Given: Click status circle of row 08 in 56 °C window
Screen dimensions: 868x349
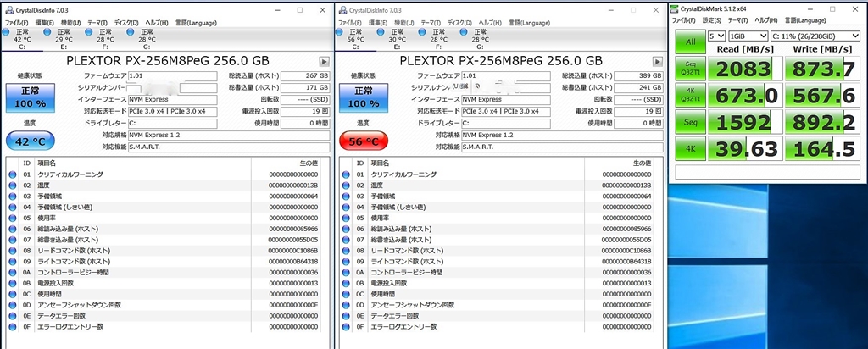Looking at the screenshot, I should click(346, 251).
